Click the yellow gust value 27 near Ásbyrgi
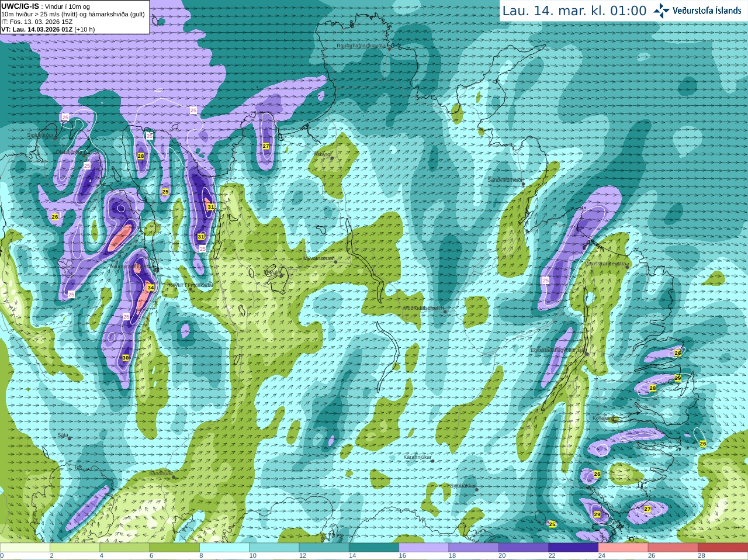This screenshot has width=748, height=560. pos(266,146)
